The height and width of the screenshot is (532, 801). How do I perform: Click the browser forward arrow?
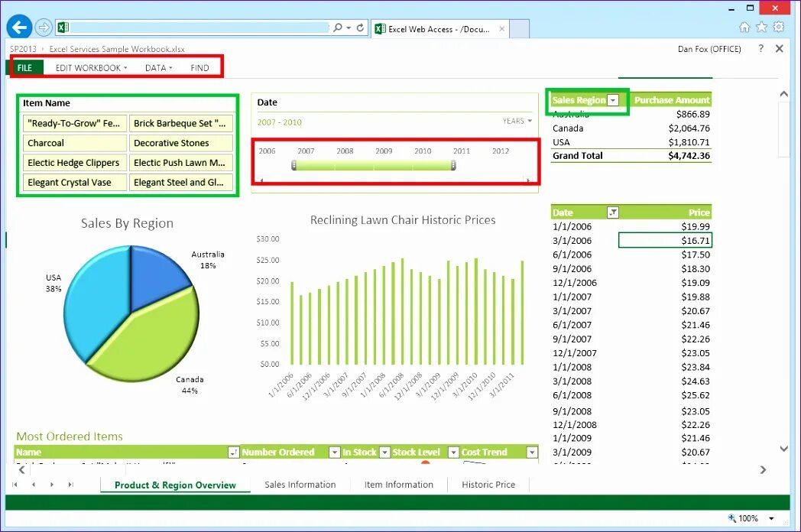[44, 28]
